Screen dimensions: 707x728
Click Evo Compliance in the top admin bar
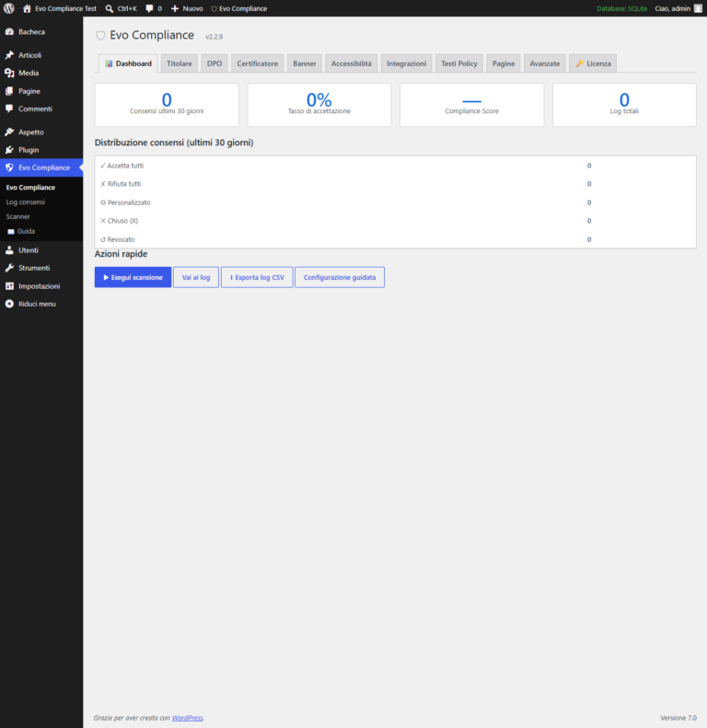click(x=238, y=8)
